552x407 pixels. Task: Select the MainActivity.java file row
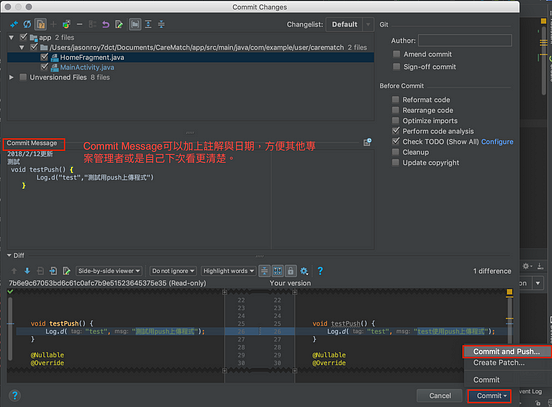[190, 67]
